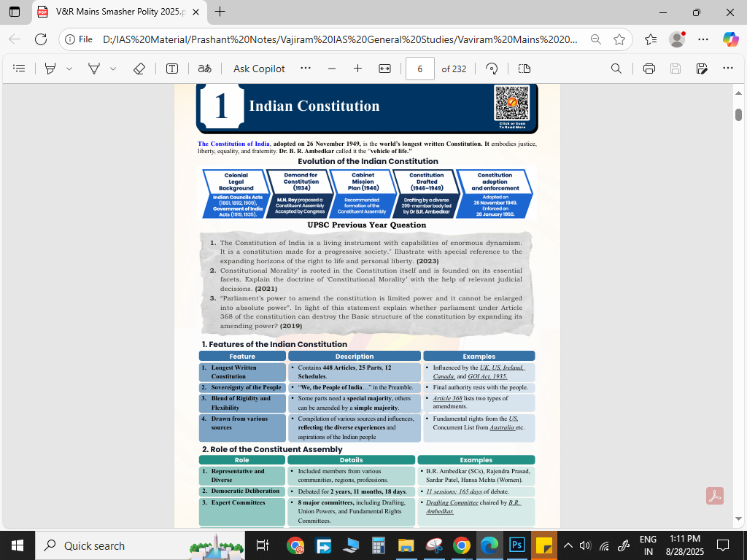Expand the Highlight color dropdown
Screen dimensions: 747x560
coord(69,69)
